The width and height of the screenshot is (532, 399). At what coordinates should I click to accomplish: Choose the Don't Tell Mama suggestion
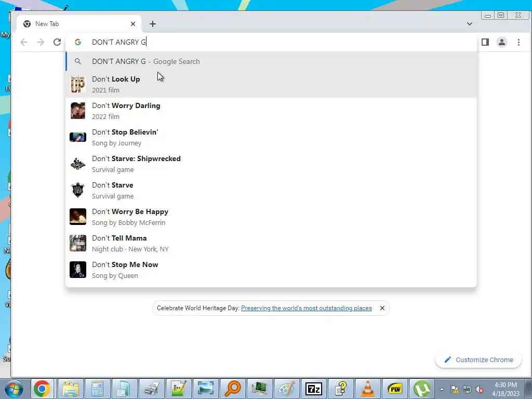(271, 243)
